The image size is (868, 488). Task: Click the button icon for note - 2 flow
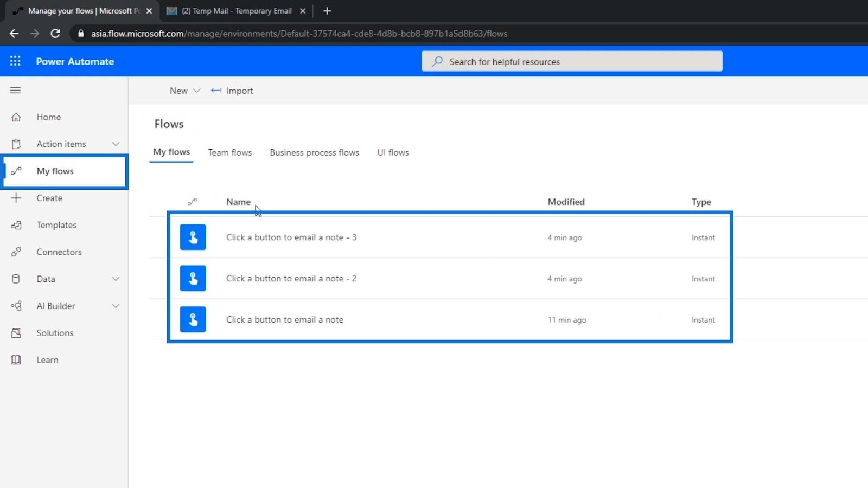coord(193,278)
